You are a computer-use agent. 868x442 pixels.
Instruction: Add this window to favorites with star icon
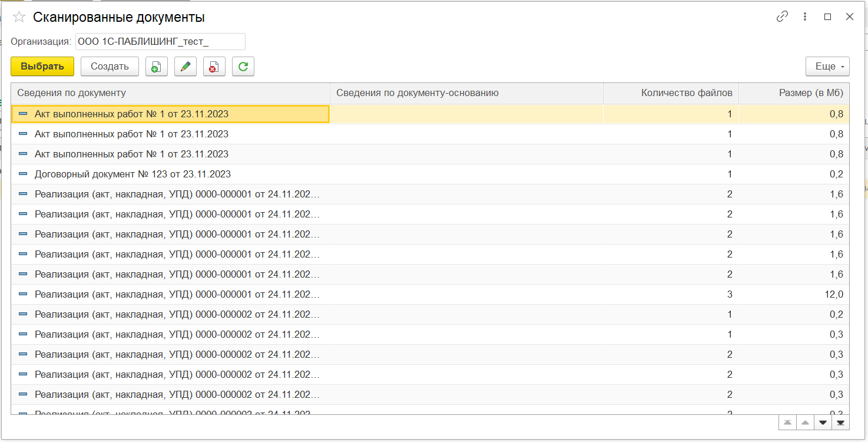click(x=19, y=17)
